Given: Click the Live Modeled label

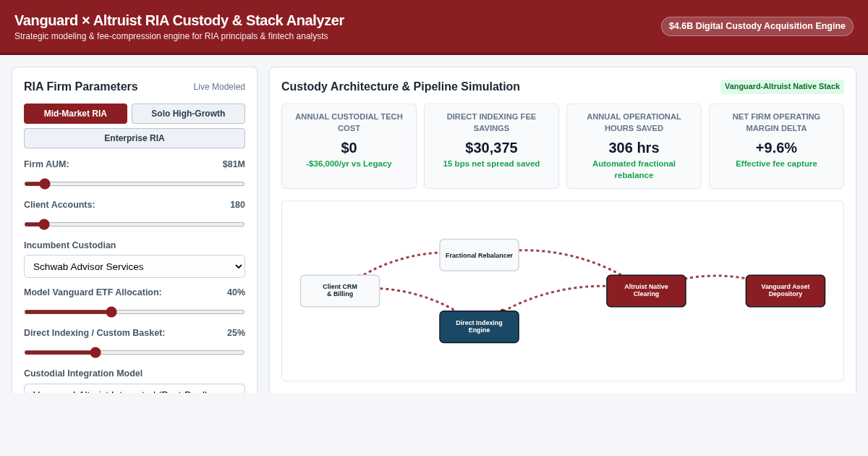Looking at the screenshot, I should (x=219, y=87).
